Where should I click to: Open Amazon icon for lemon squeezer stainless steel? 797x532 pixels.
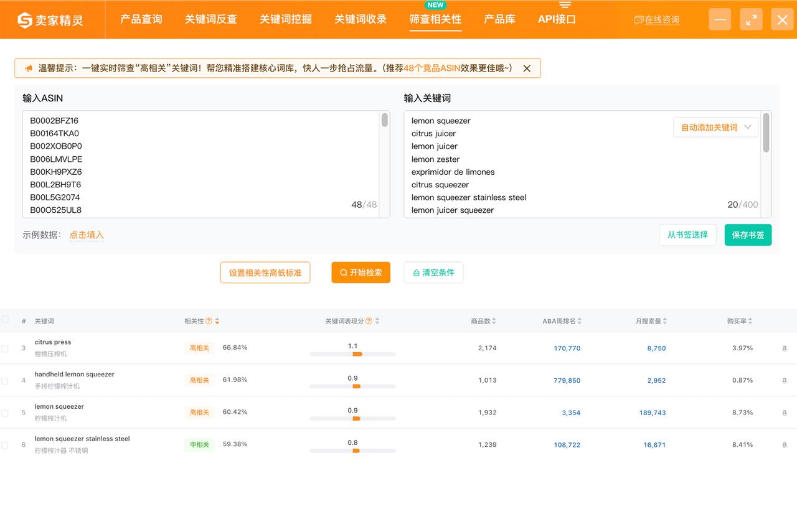pos(785,445)
